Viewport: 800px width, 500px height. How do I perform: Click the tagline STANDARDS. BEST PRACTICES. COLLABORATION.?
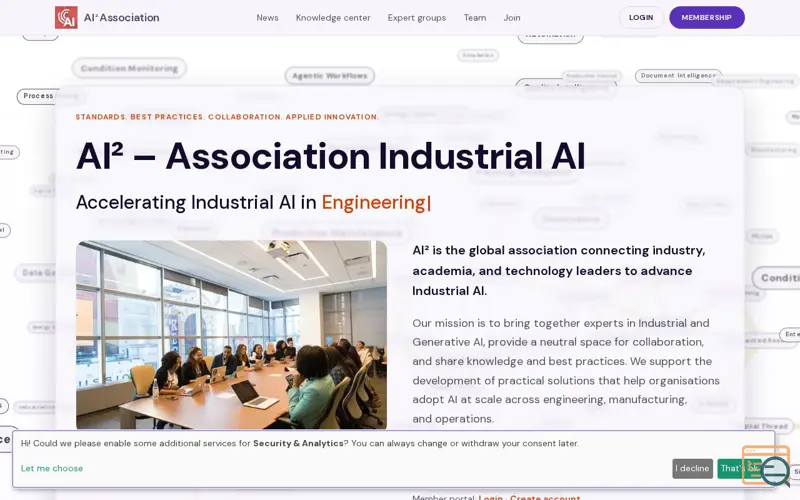click(x=227, y=117)
